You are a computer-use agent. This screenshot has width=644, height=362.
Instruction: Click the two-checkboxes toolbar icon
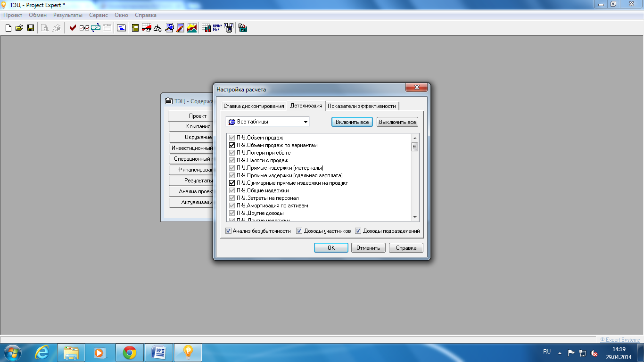pyautogui.click(x=84, y=28)
